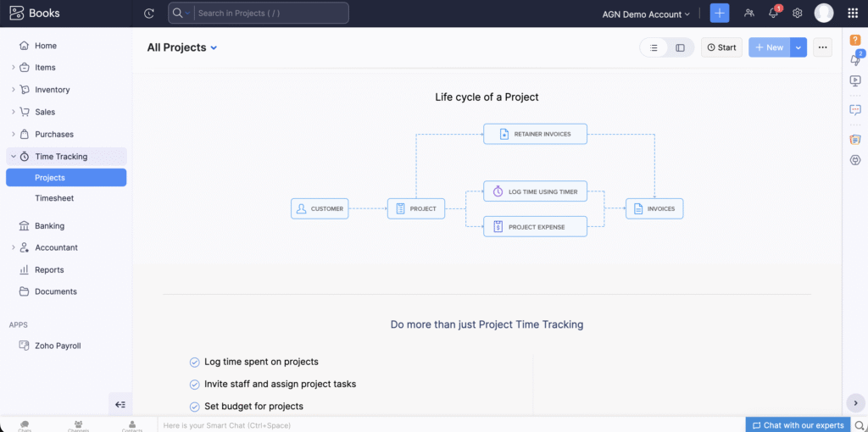Viewport: 868px width, 432px height.
Task: Expand the right rail with the arrow button
Action: pos(855,402)
